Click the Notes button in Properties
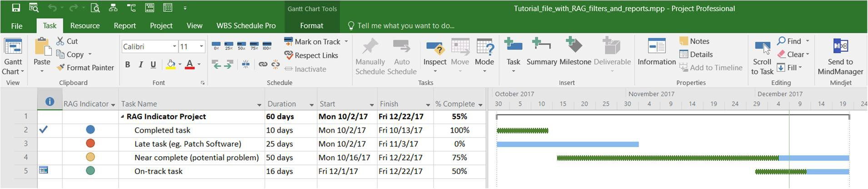 (x=694, y=41)
